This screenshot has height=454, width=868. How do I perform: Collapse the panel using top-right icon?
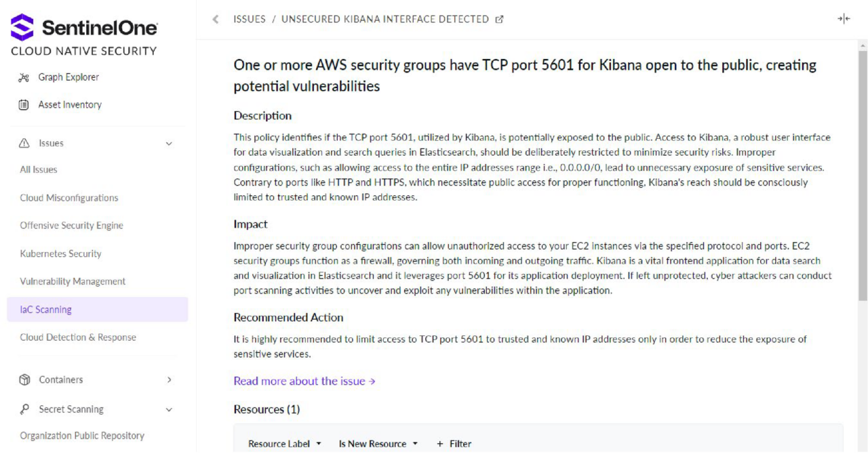[x=844, y=19]
